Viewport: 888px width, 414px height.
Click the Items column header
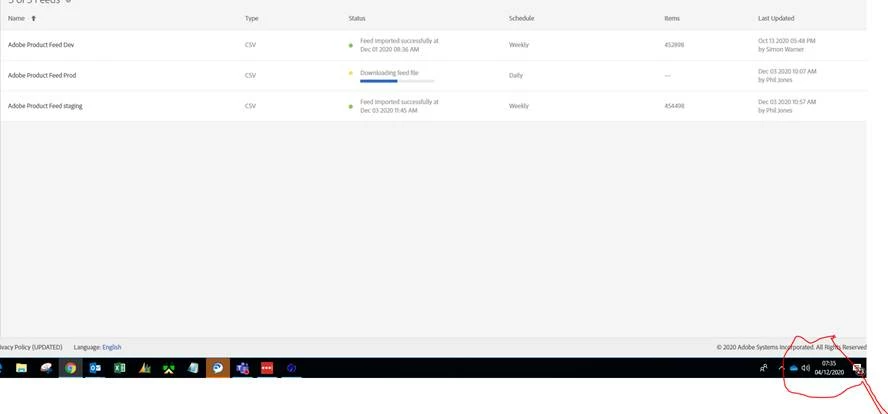(672, 19)
